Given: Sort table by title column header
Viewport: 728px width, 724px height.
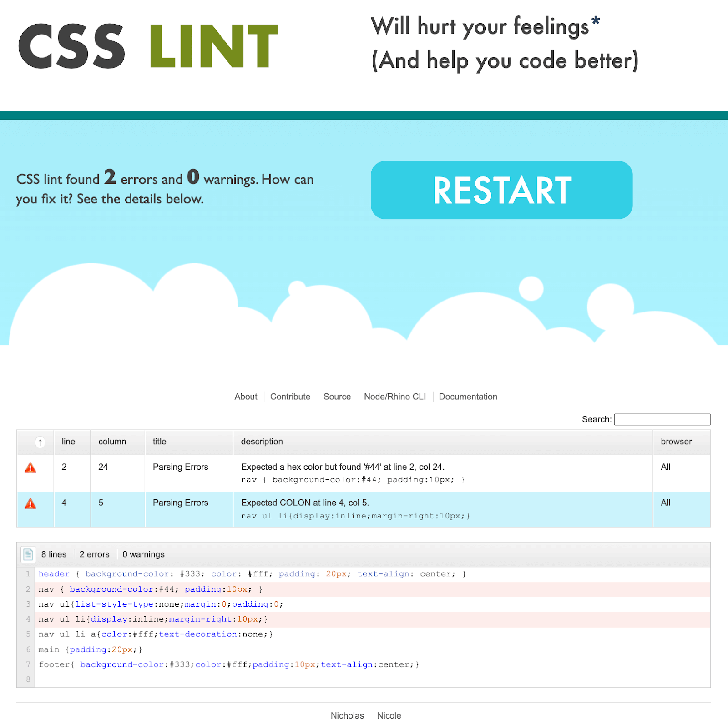Looking at the screenshot, I should coord(189,442).
